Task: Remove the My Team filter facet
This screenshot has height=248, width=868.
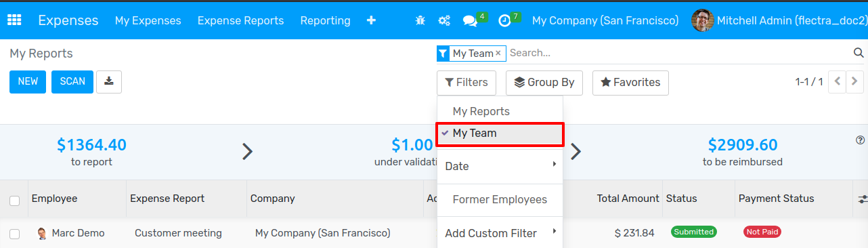Action: [x=498, y=53]
